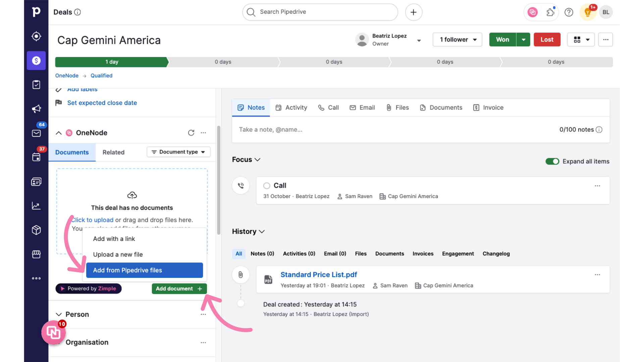Mark the deal as Won
This screenshot has width=644, height=362.
(502, 40)
